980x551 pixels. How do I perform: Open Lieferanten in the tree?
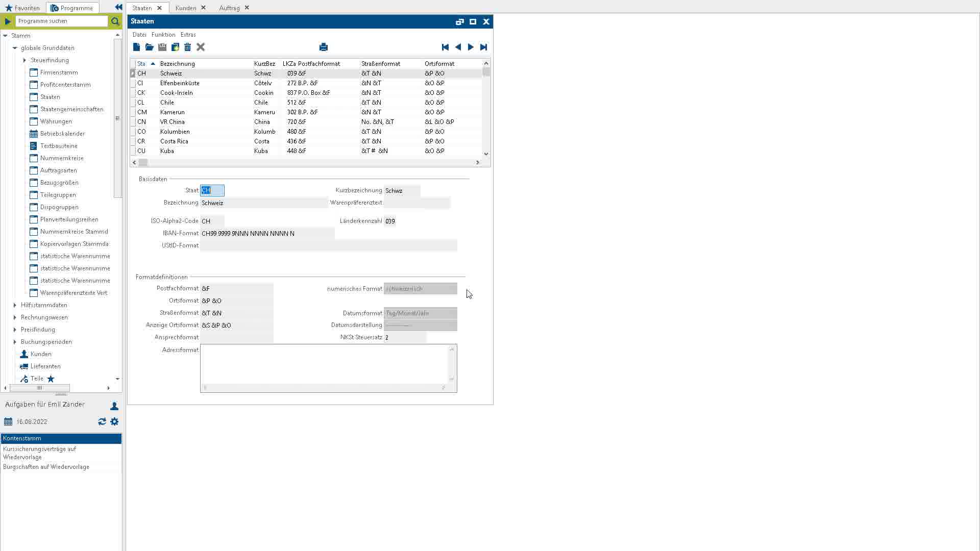(45, 366)
